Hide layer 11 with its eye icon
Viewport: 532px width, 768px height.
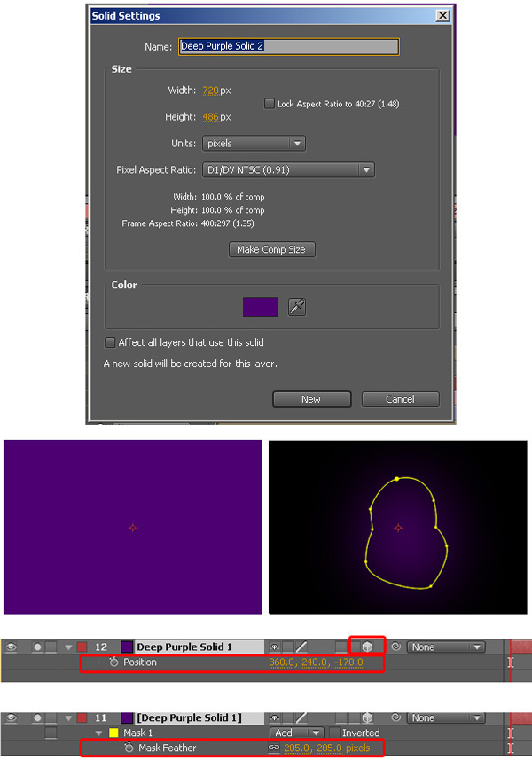pyautogui.click(x=12, y=718)
